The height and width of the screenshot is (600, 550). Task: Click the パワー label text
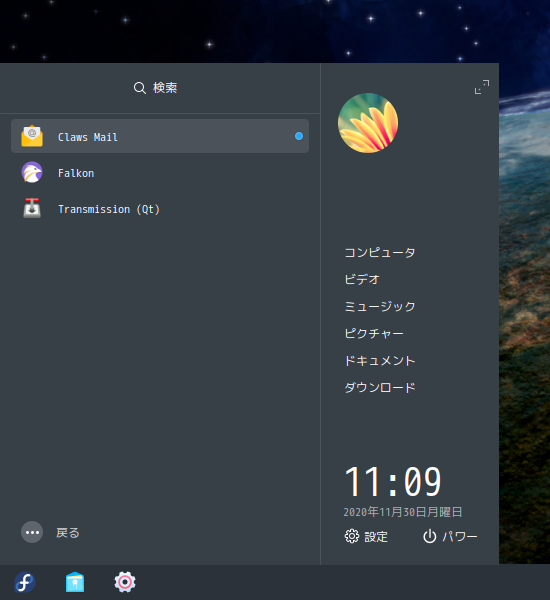(x=460, y=537)
